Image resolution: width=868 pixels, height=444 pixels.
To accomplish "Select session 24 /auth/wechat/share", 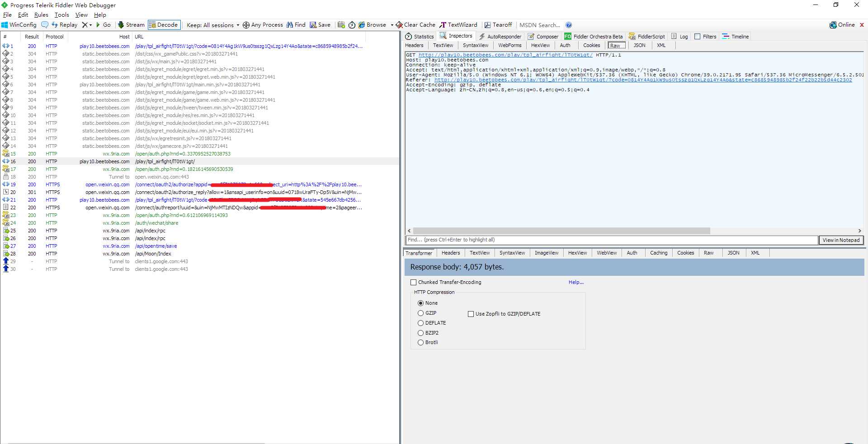I will click(x=199, y=223).
